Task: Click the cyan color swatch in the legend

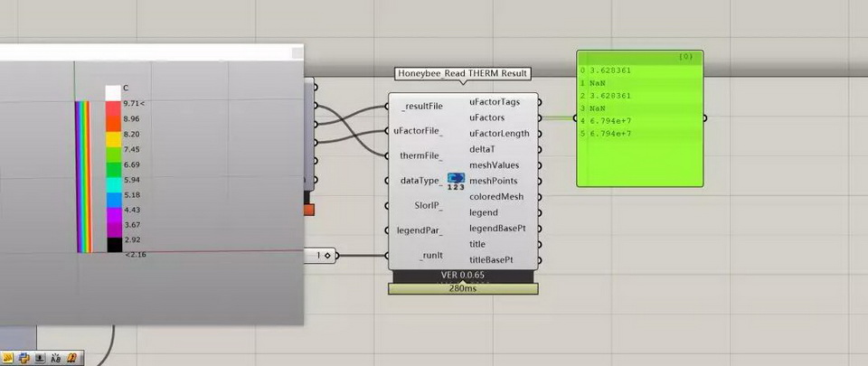Action: (x=113, y=181)
